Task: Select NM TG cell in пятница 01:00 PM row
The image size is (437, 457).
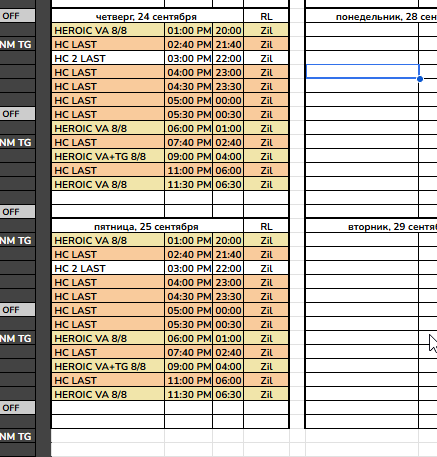Action: click(17, 240)
